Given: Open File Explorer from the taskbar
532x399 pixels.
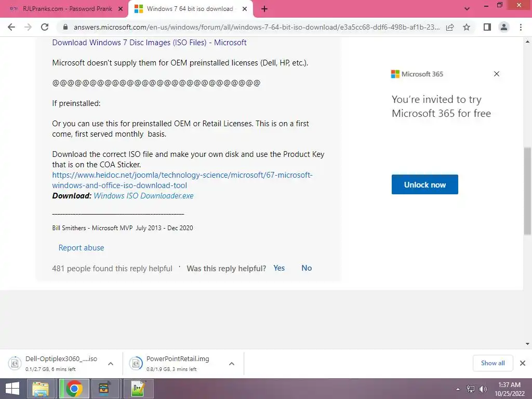Looking at the screenshot, I should click(41, 389).
